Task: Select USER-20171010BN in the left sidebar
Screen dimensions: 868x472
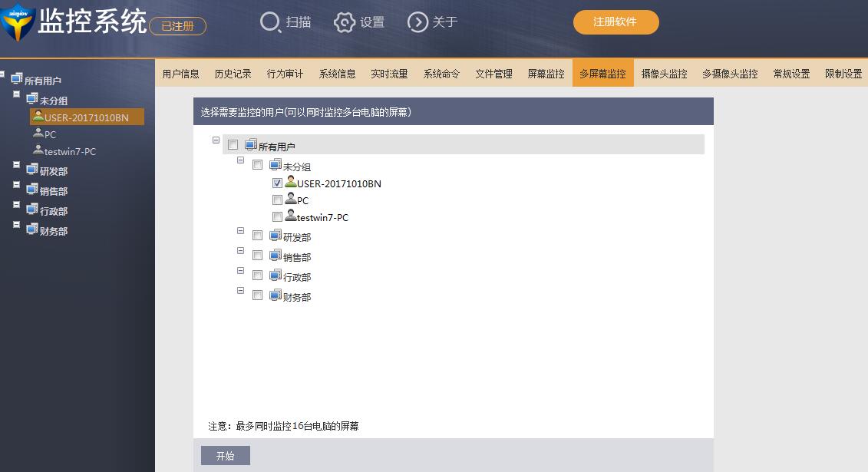Action: pyautogui.click(x=86, y=117)
